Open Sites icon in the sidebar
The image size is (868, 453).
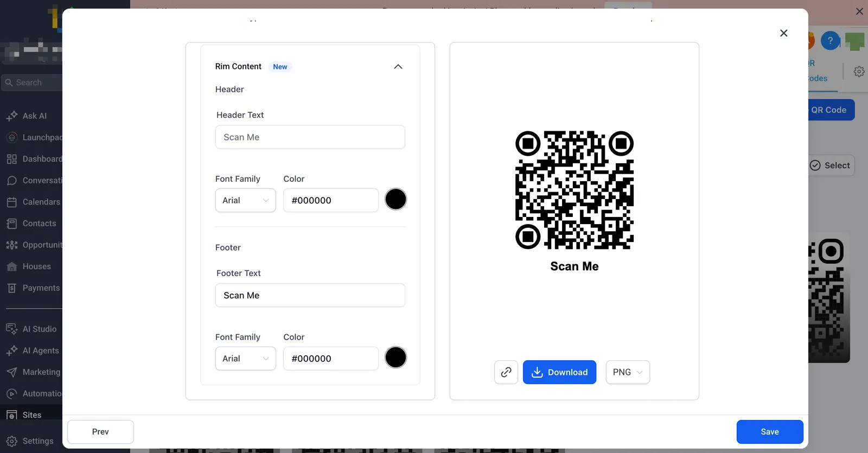[12, 415]
